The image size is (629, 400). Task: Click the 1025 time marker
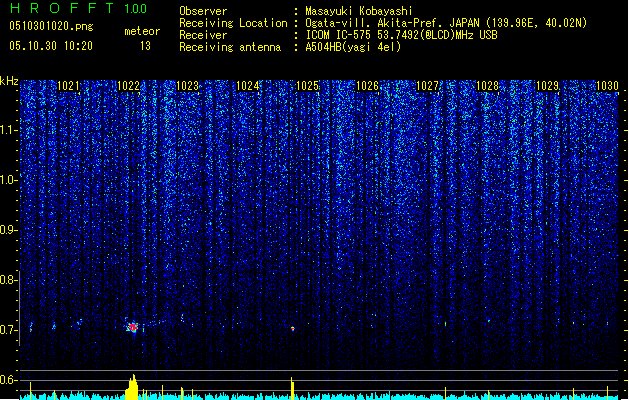[x=307, y=86]
